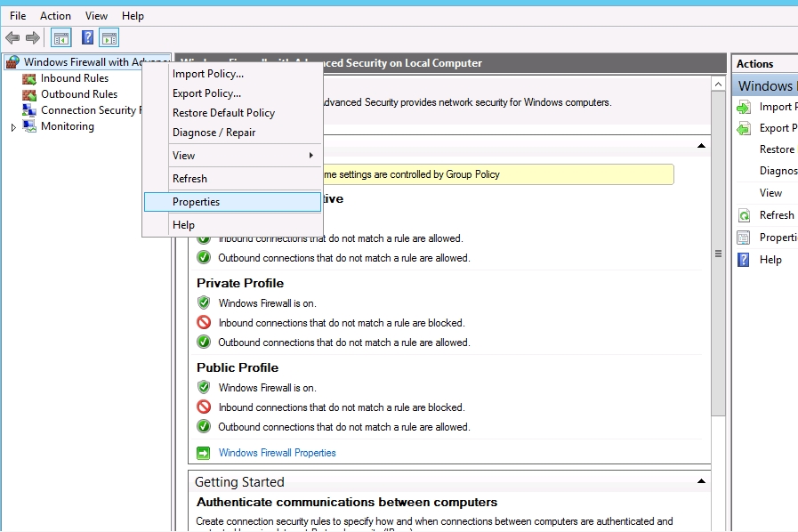798x532 pixels.
Task: Click the center pane vertical scrollbar
Action: pos(718,253)
